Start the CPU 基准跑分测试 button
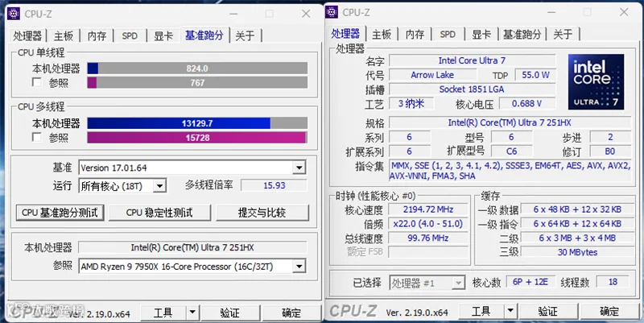This screenshot has height=323, width=644. coord(60,213)
